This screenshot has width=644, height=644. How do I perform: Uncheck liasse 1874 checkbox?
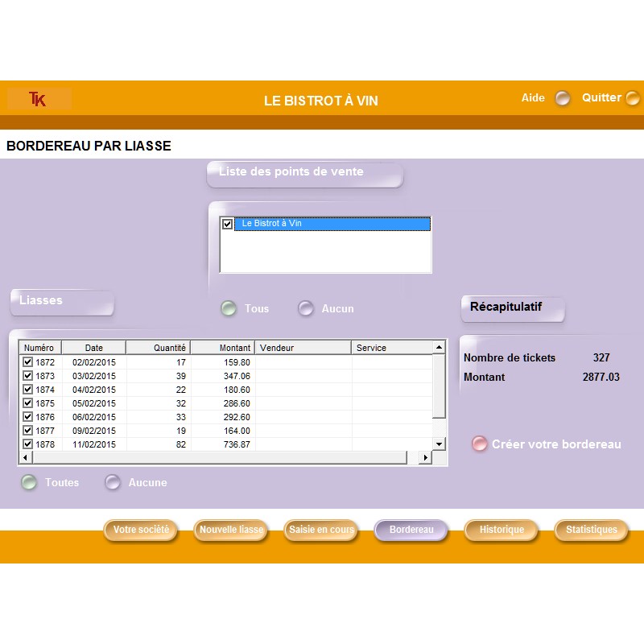tap(27, 389)
